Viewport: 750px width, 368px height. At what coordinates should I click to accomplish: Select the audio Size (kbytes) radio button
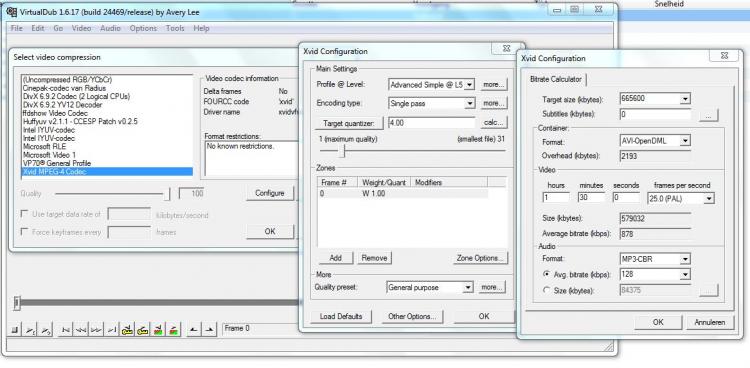pyautogui.click(x=547, y=290)
